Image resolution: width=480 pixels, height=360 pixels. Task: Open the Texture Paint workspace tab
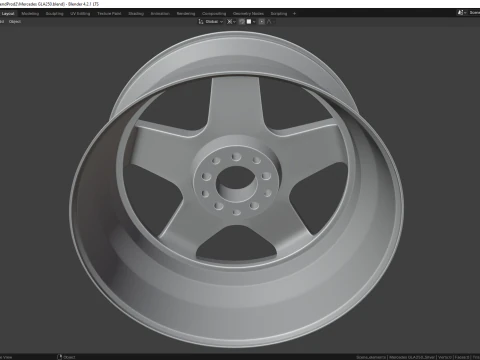pyautogui.click(x=109, y=14)
